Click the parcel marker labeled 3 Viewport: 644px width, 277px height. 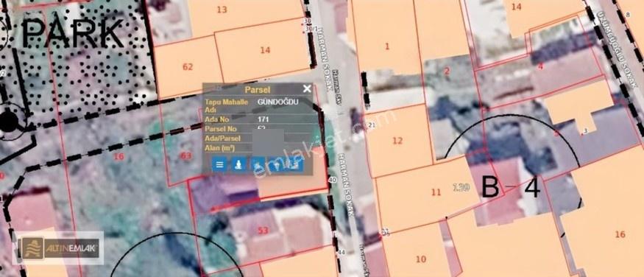(585, 130)
